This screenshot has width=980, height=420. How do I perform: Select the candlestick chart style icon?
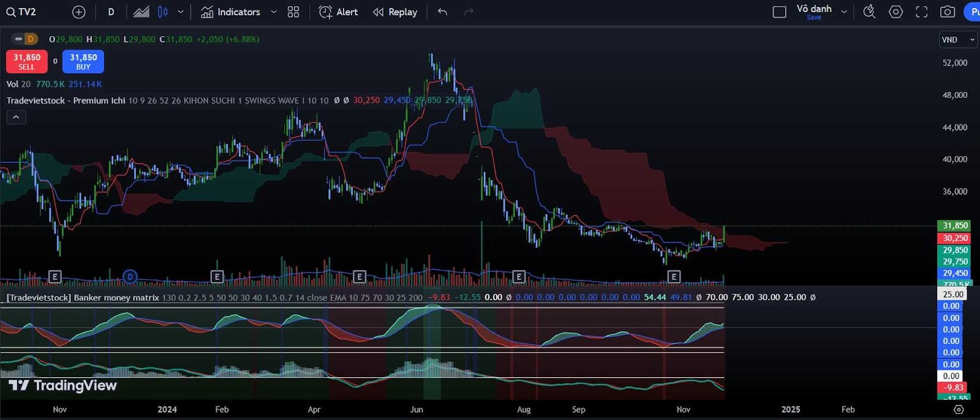pos(163,12)
